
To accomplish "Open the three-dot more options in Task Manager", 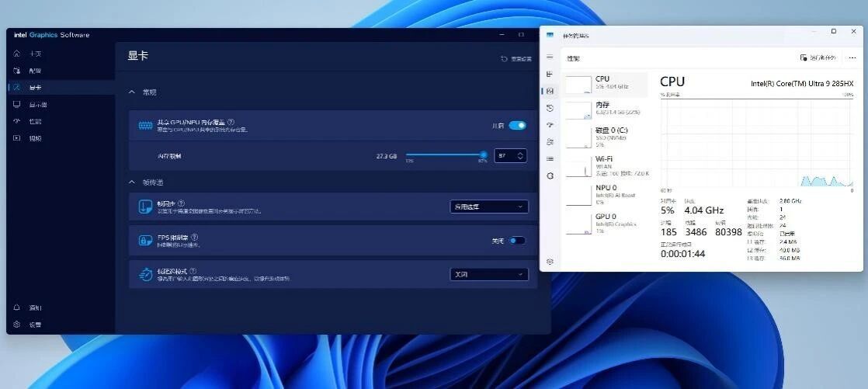I will (x=852, y=57).
